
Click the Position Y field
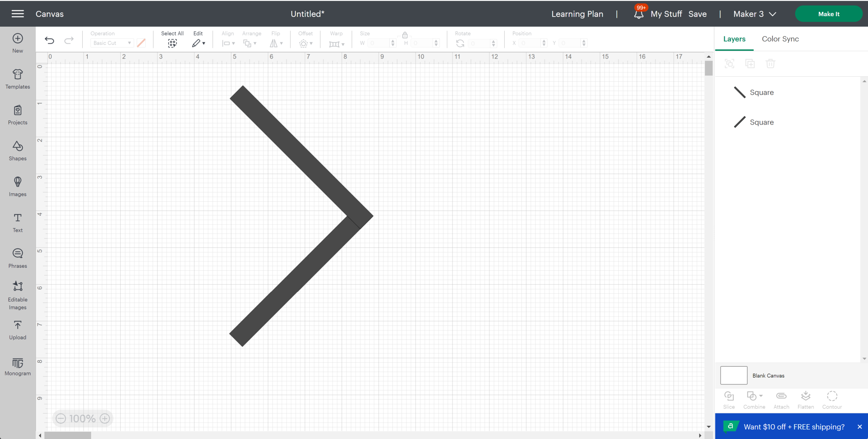[x=570, y=43]
